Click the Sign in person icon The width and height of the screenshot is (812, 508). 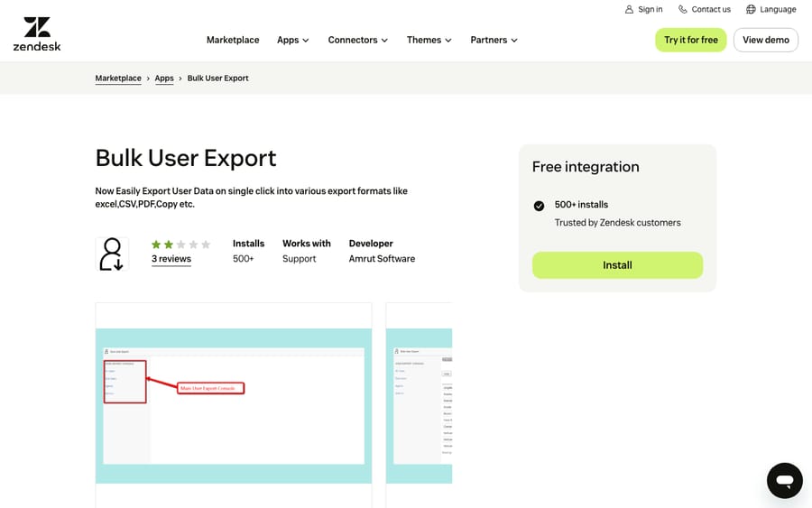pyautogui.click(x=629, y=9)
